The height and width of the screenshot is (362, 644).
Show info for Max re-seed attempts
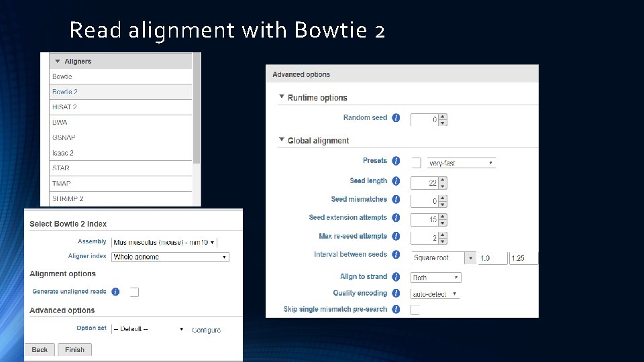click(396, 237)
